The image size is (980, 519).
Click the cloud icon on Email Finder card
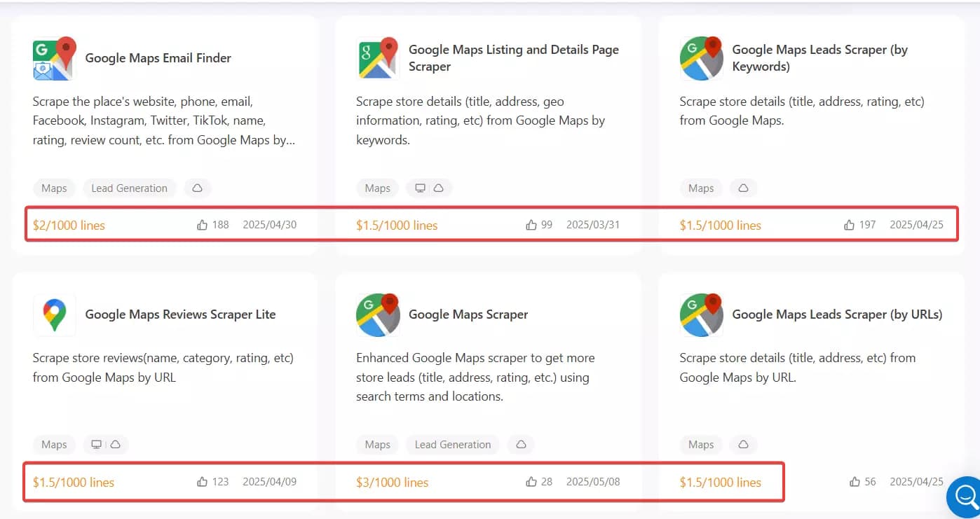pos(197,188)
